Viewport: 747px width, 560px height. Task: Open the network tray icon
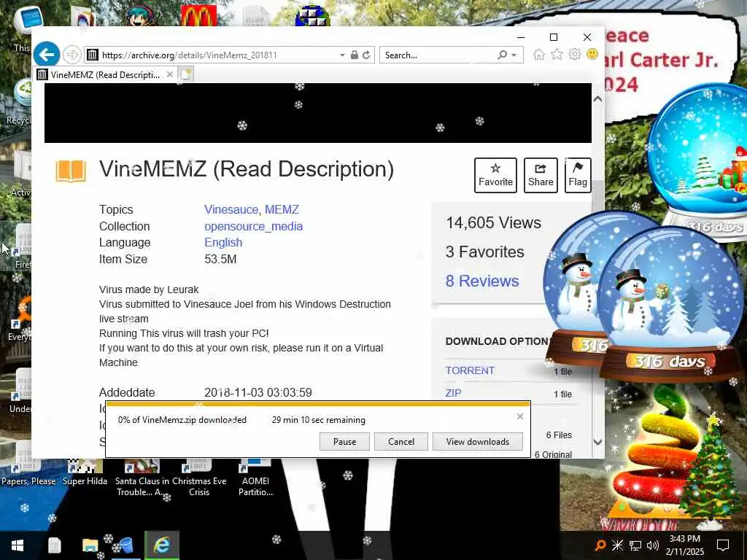coord(635,545)
